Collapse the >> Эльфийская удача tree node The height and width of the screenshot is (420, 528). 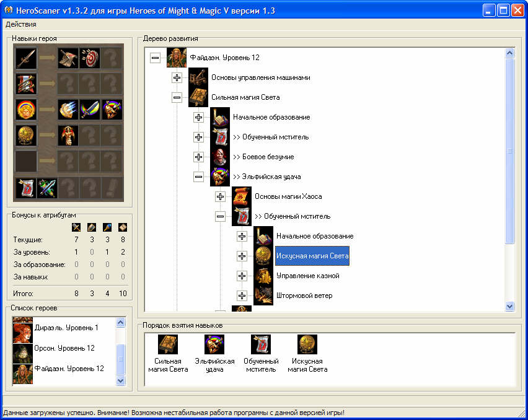pos(199,177)
